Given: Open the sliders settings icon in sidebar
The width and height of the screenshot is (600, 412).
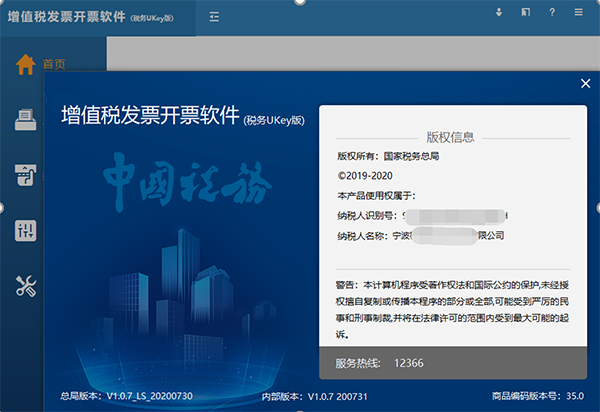Looking at the screenshot, I should (25, 231).
